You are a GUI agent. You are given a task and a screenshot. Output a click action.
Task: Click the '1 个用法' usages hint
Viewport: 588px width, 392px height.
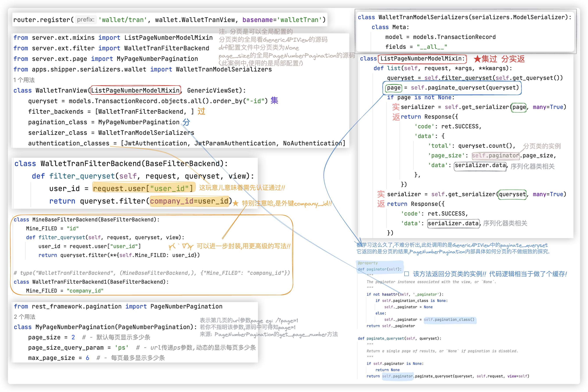pos(24,80)
